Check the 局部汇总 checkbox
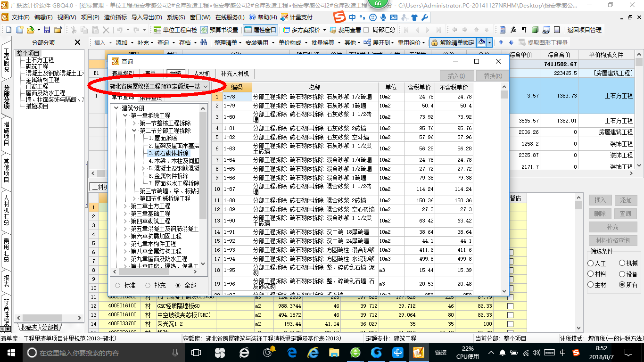This screenshot has height=362, width=644. (367, 30)
